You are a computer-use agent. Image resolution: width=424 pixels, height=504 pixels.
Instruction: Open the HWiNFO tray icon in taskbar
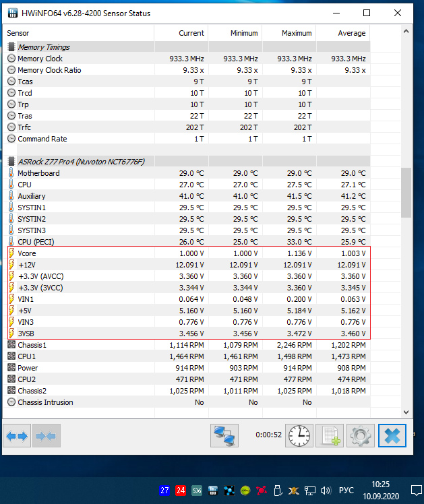click(x=213, y=491)
